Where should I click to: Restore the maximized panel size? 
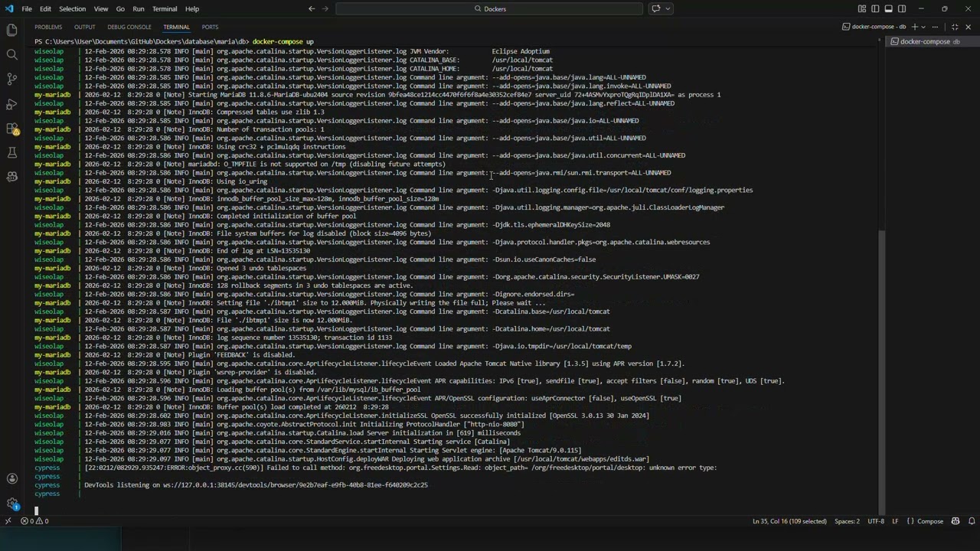click(x=955, y=27)
